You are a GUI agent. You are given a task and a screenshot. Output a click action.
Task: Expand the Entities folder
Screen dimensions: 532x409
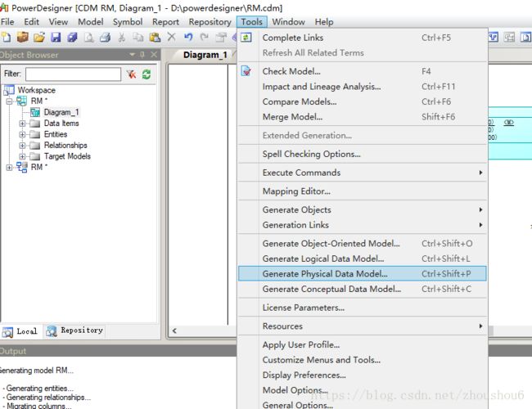[x=22, y=134]
